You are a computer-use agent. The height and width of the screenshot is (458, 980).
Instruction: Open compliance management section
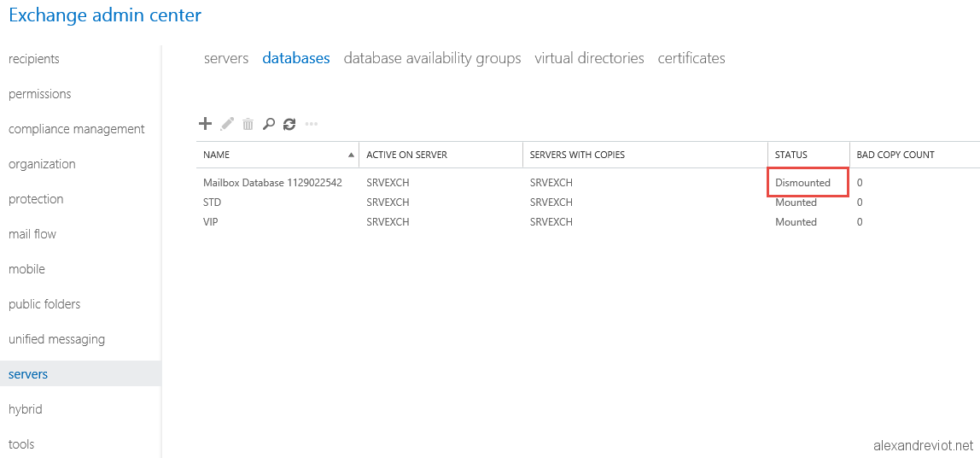click(x=77, y=129)
